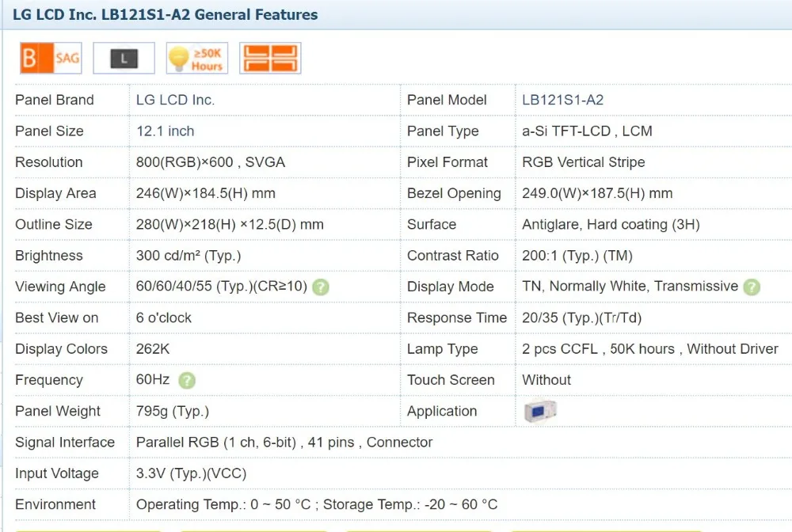Screen dimensions: 792x532
Task: Click the Panel Type row label
Action: click(443, 131)
